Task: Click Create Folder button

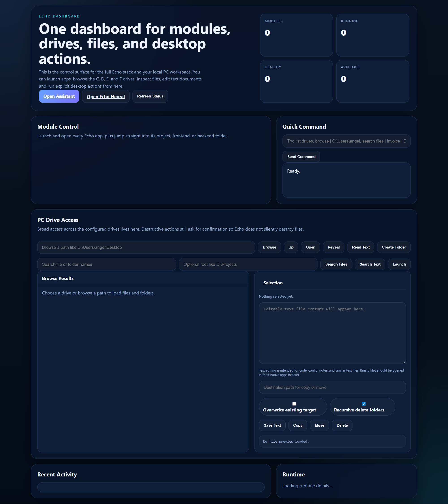Action: pyautogui.click(x=394, y=247)
